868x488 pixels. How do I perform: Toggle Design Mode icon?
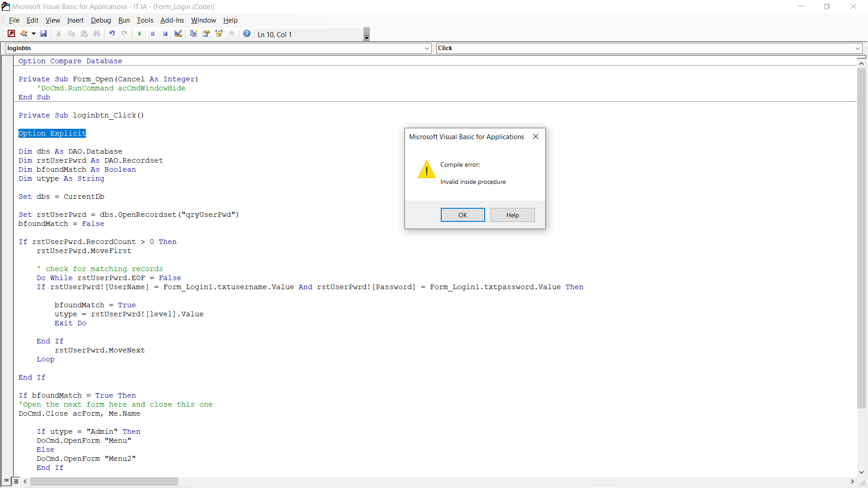pyautogui.click(x=178, y=34)
